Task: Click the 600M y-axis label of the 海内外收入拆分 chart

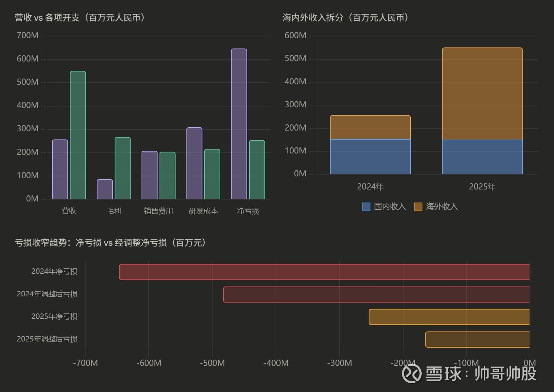Action: click(x=296, y=35)
